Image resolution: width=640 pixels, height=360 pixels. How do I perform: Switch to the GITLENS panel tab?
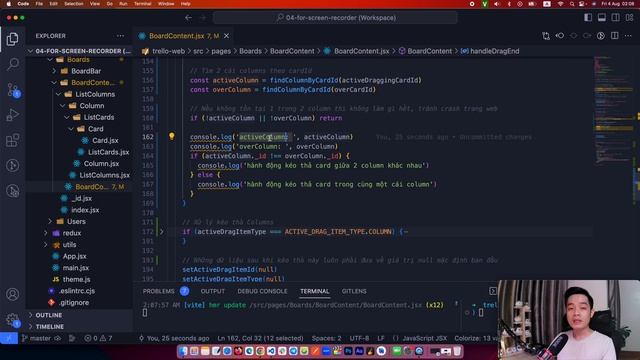pos(354,291)
